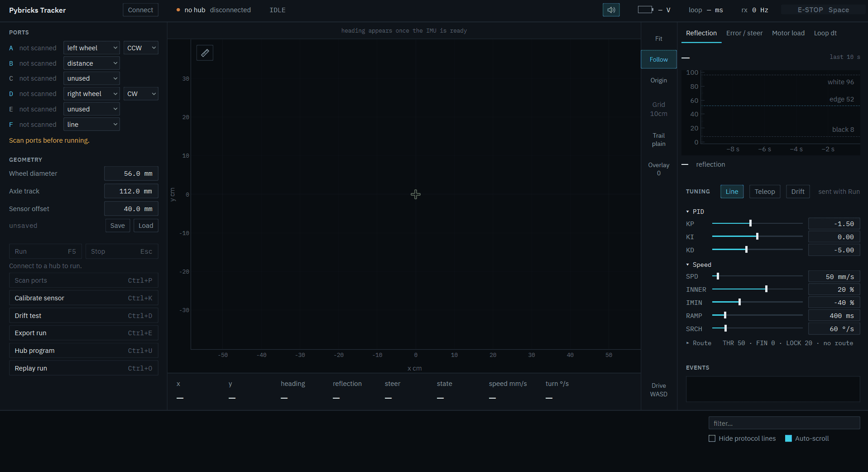868x472 pixels.
Task: Open port F line dropdown
Action: [91, 125]
